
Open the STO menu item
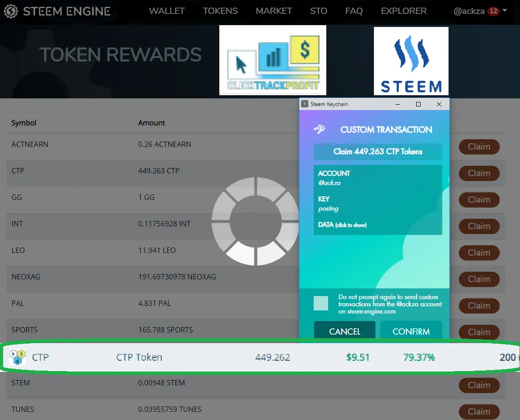point(319,11)
